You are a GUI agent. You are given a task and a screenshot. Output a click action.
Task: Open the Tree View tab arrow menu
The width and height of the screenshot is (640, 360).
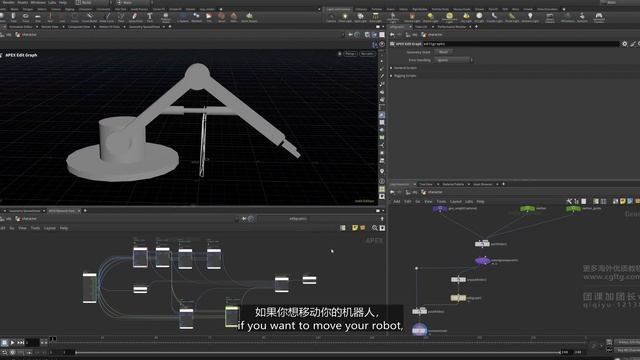pyautogui.click(x=438, y=184)
